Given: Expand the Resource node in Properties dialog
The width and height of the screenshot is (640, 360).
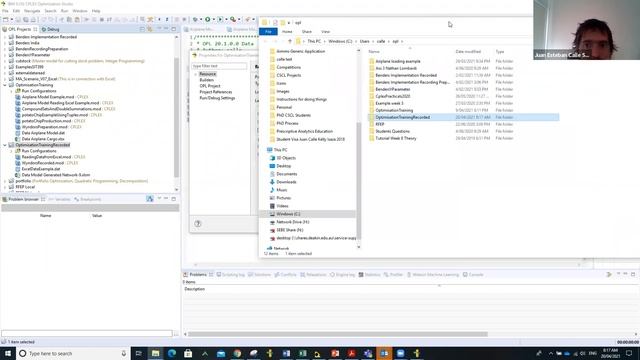Looking at the screenshot, I should pyautogui.click(x=196, y=74).
